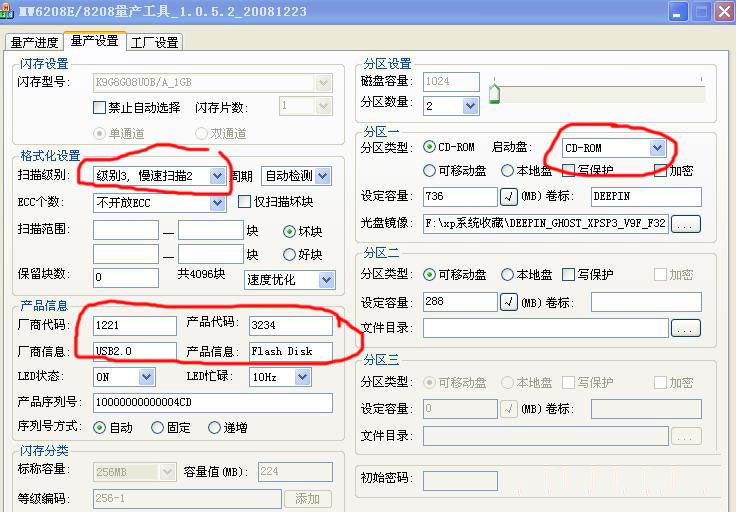Select the 好块 radio button
This screenshot has width=736, height=512.
click(x=289, y=255)
